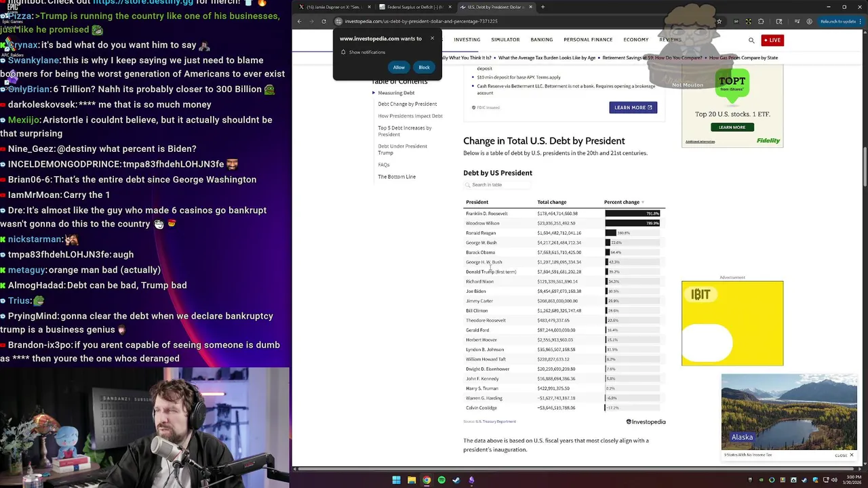
Task: Jump to Debt Change by President section
Action: pyautogui.click(x=408, y=104)
